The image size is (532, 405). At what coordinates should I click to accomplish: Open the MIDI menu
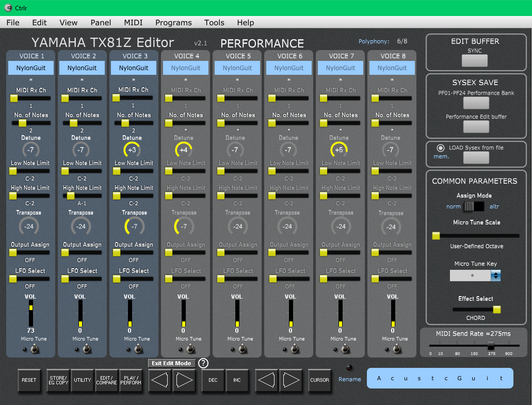(133, 22)
